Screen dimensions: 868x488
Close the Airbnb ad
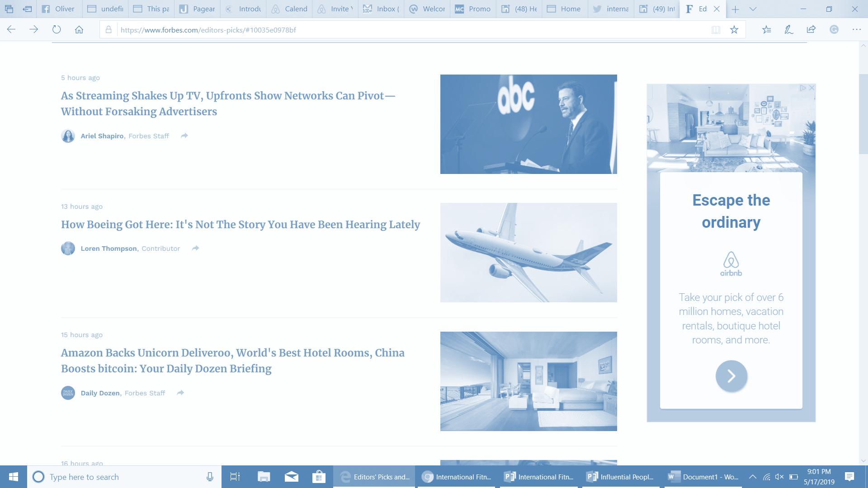tap(811, 88)
